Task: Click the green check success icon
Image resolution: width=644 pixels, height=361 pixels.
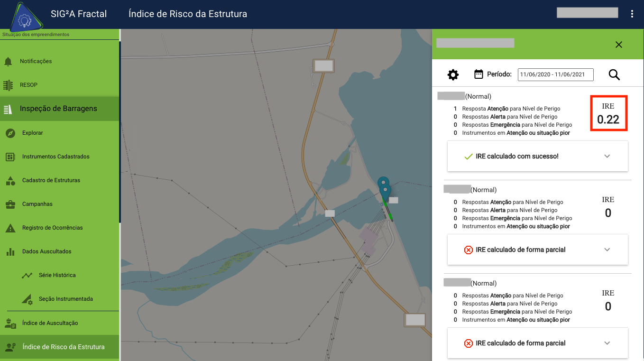Action: (x=469, y=156)
